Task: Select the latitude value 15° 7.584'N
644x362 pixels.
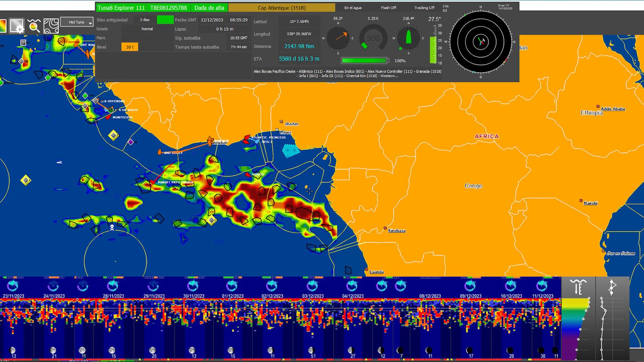Action: [299, 21]
